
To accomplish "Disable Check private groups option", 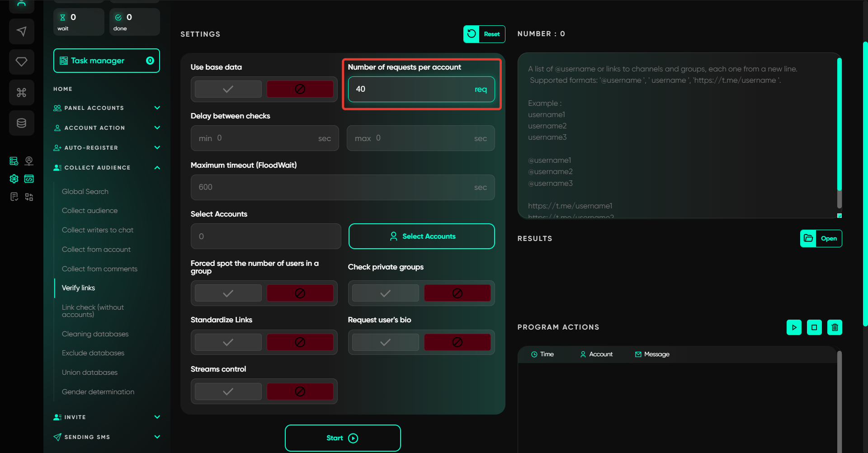I will coord(457,293).
